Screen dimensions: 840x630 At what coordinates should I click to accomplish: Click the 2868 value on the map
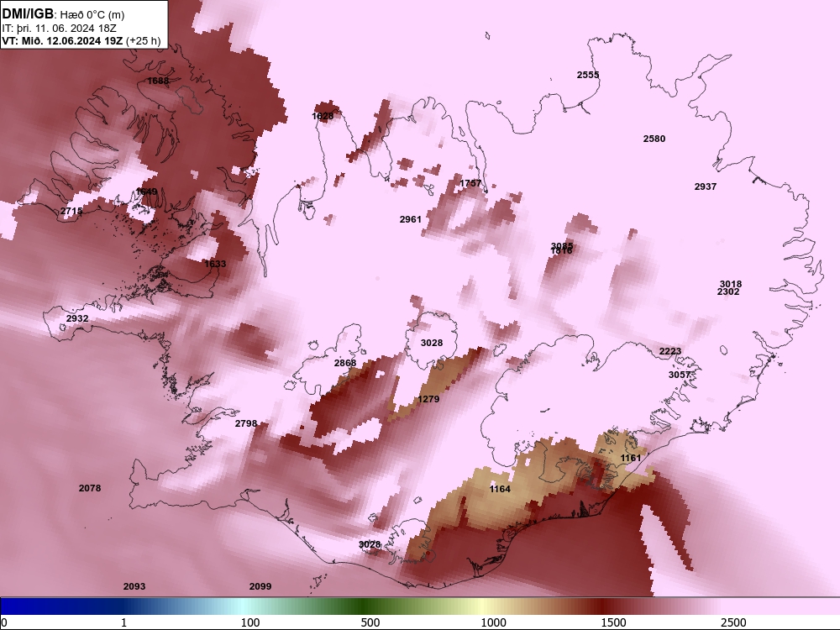point(345,363)
